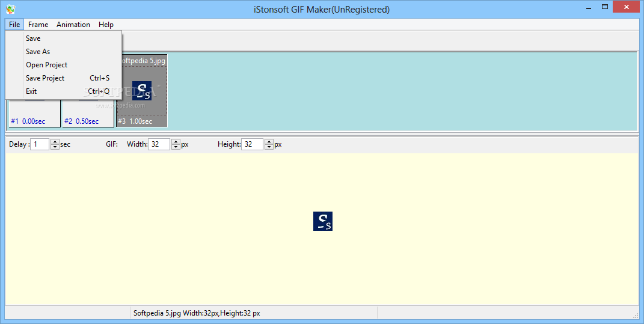This screenshot has width=644, height=324.
Task: Select frame #3 thumbnail Softpedia 5.jpg
Action: click(x=142, y=91)
